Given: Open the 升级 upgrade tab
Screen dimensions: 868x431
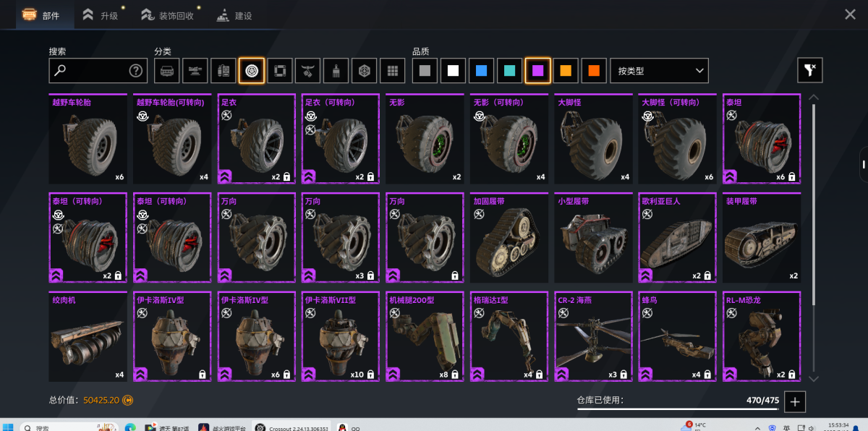Looking at the screenshot, I should (101, 15).
